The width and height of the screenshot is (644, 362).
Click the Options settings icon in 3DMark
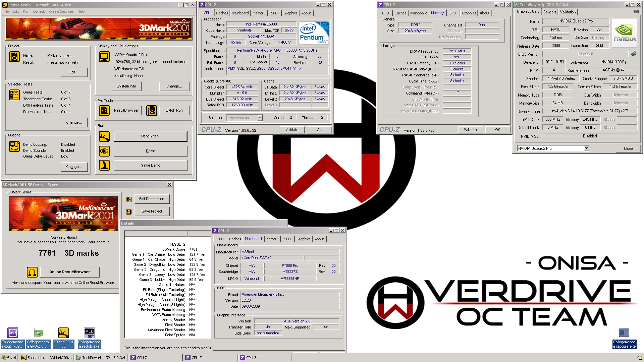[x=14, y=146]
